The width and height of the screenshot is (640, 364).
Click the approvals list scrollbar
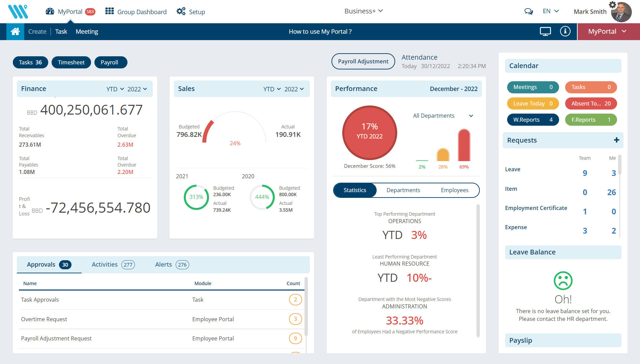point(306,307)
